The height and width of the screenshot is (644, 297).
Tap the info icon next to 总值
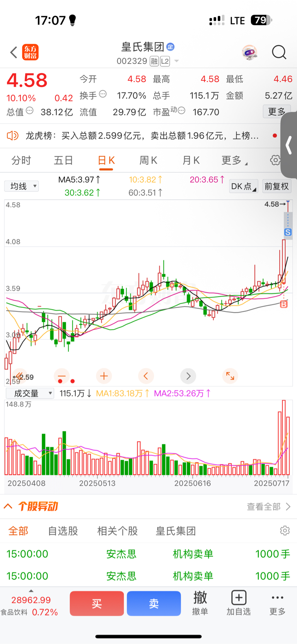coord(29,111)
